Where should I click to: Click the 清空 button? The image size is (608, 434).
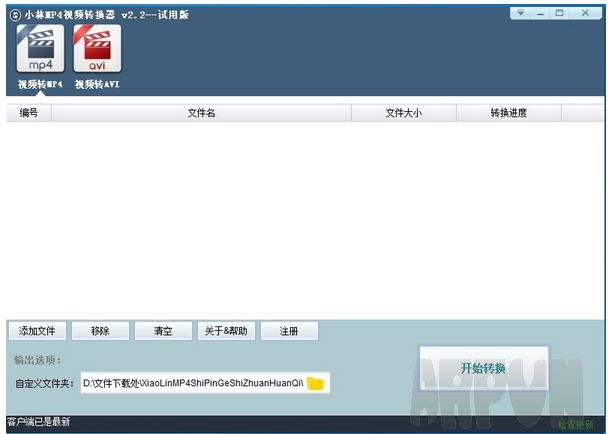[x=163, y=331]
